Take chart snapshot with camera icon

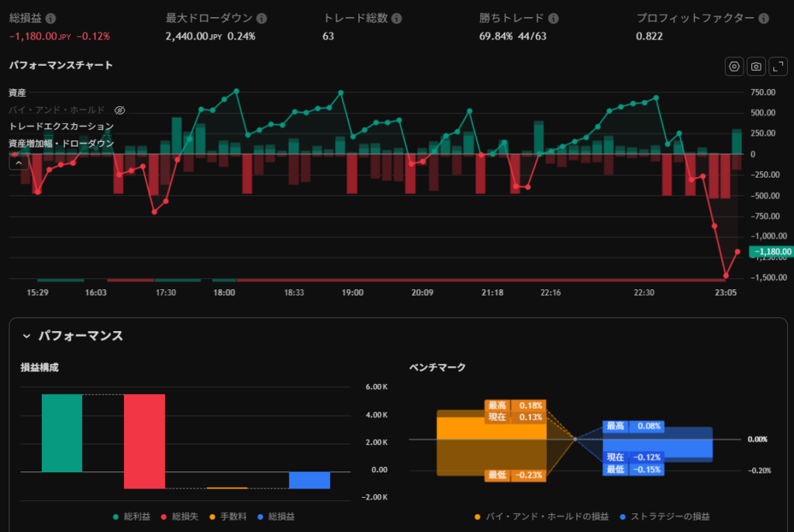[756, 67]
